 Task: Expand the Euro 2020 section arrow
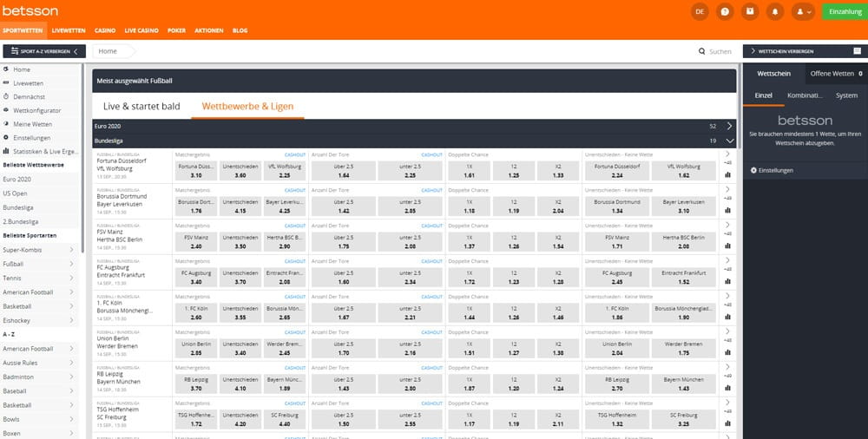[x=730, y=126]
